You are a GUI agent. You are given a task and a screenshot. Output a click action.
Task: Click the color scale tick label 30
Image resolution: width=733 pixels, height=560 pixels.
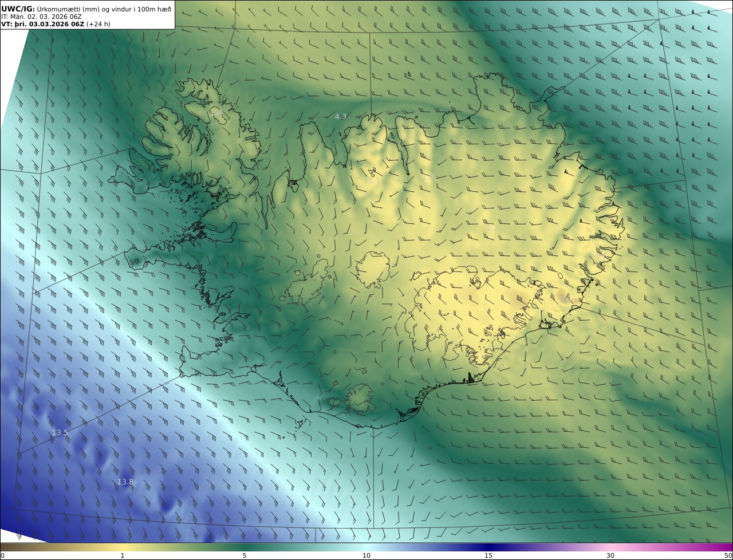[x=610, y=555]
